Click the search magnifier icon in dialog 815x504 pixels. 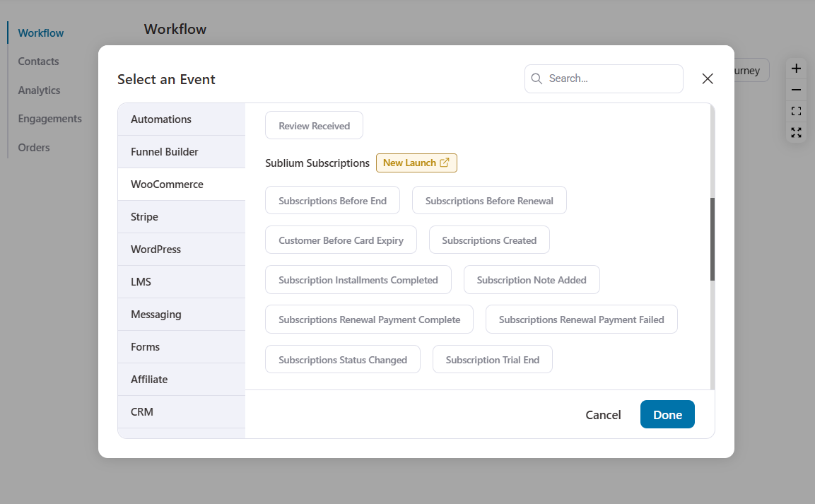pos(537,78)
